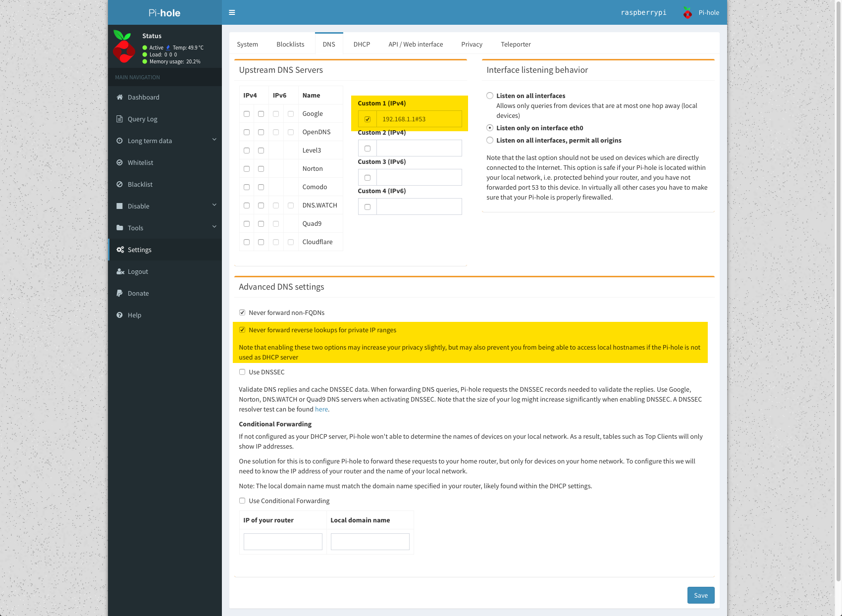This screenshot has width=842, height=616.
Task: Expand the Tools submenu chevron
Action: (214, 227)
